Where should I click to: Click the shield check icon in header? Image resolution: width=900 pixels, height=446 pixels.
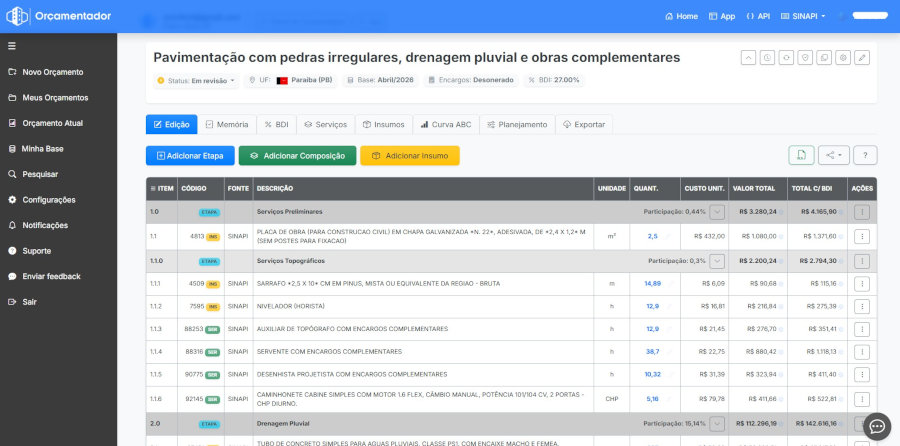(805, 57)
